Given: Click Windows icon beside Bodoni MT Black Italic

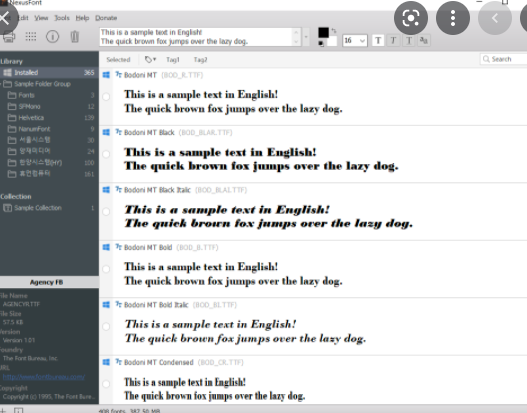Looking at the screenshot, I should [x=106, y=190].
